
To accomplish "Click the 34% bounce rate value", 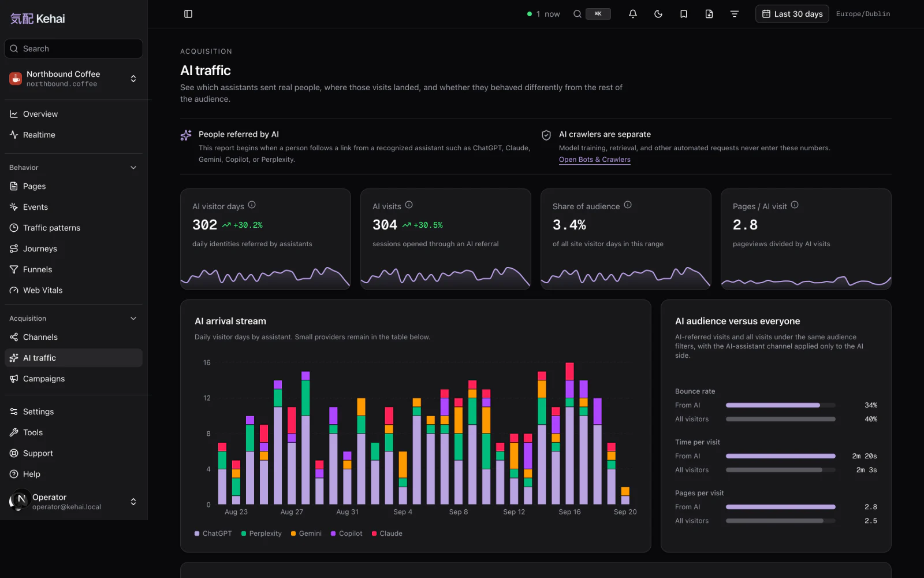I will point(871,405).
